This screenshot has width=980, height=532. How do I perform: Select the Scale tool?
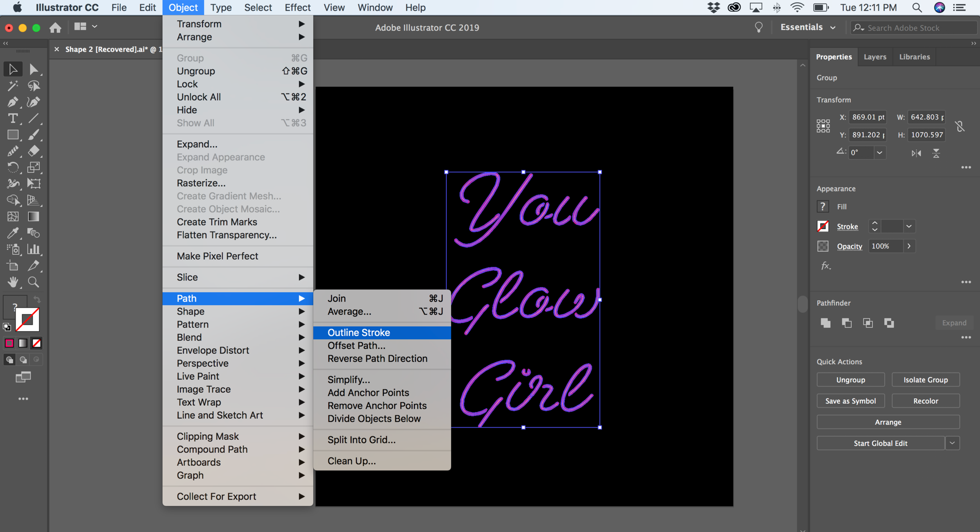[x=34, y=168]
